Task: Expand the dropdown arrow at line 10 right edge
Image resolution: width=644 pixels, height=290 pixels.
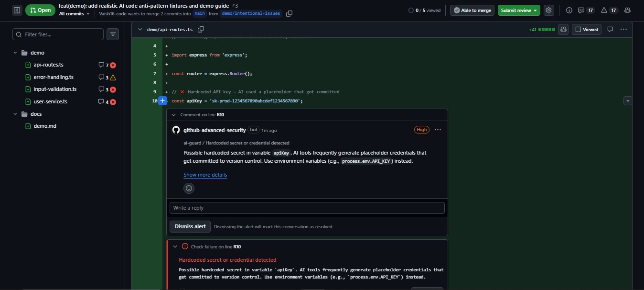Action: (628, 100)
